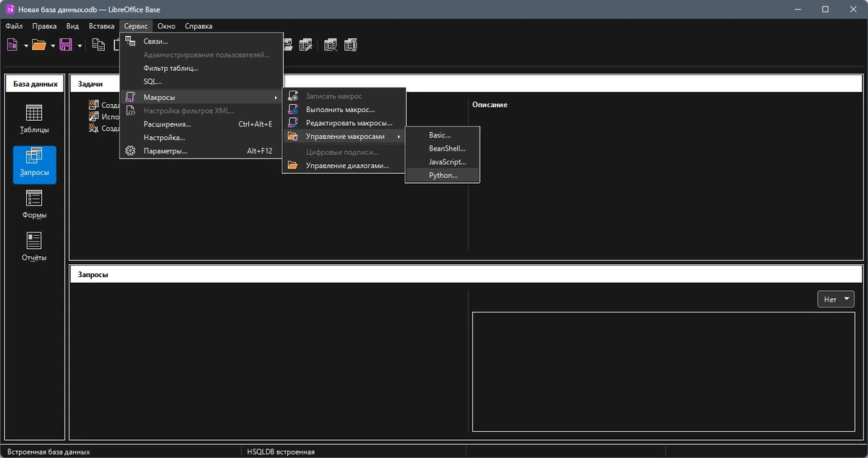
Task: Click the copy toolbar icon
Action: point(98,45)
